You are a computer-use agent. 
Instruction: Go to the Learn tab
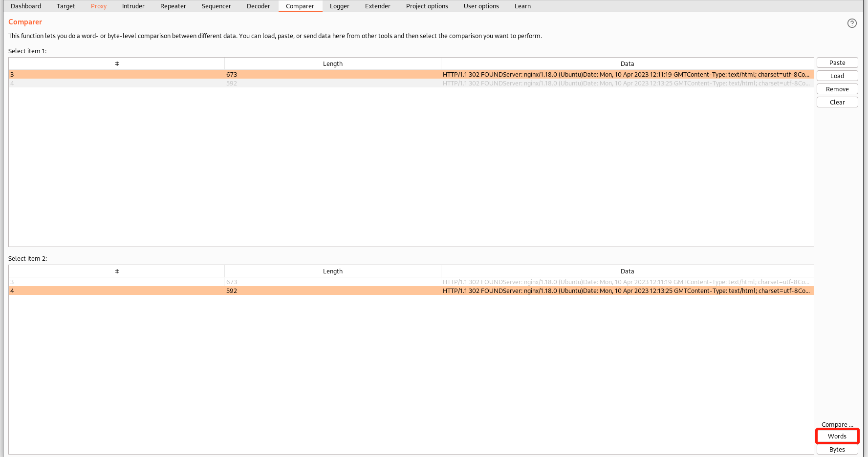point(522,6)
